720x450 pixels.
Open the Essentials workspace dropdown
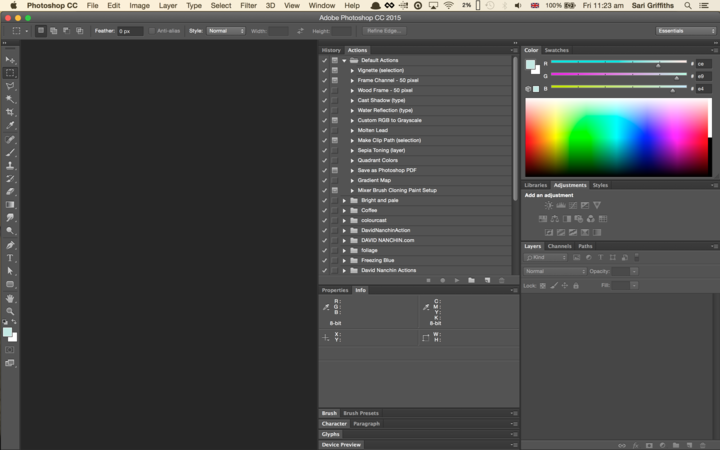(686, 31)
